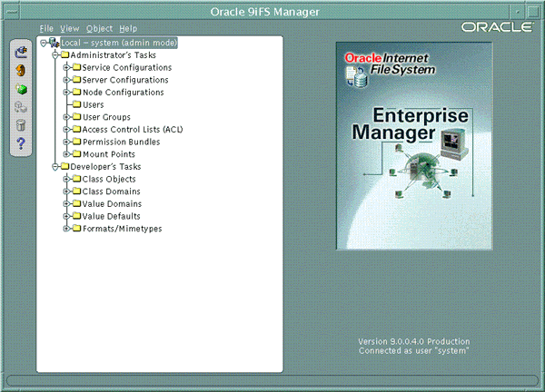Click the server icon beside Local – system
The width and height of the screenshot is (545, 392).
[x=54, y=43]
